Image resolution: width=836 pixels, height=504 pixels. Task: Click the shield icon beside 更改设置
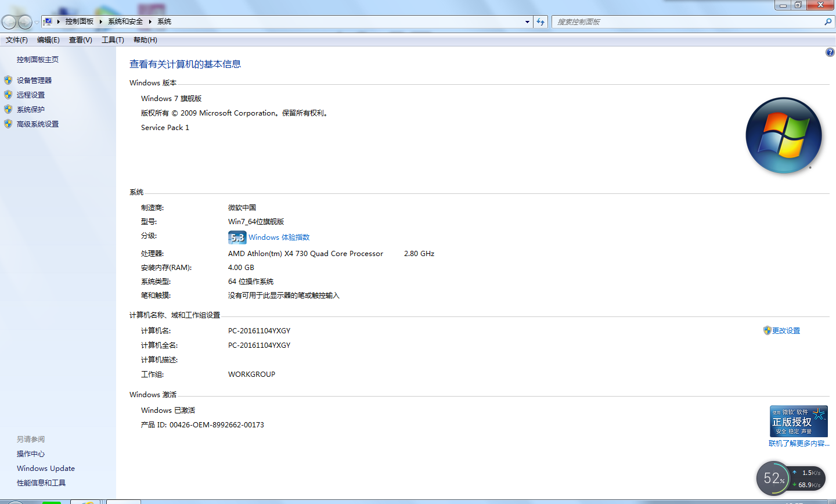(767, 330)
